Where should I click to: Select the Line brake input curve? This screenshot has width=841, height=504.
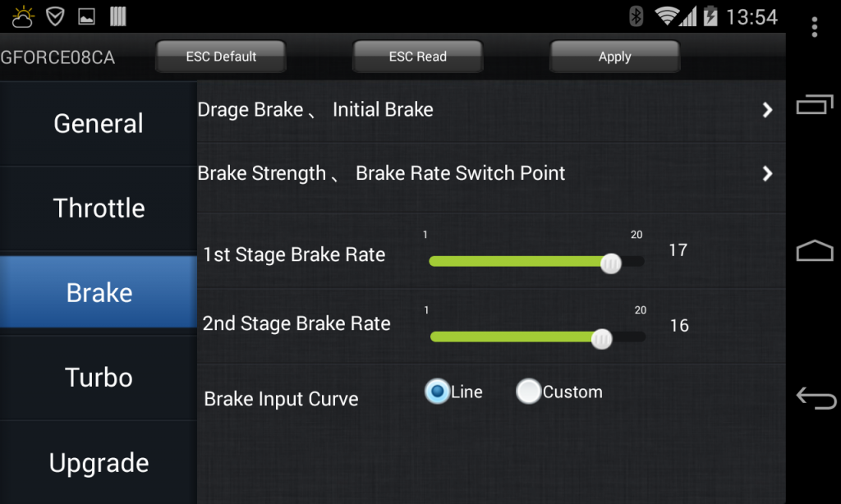(453, 392)
